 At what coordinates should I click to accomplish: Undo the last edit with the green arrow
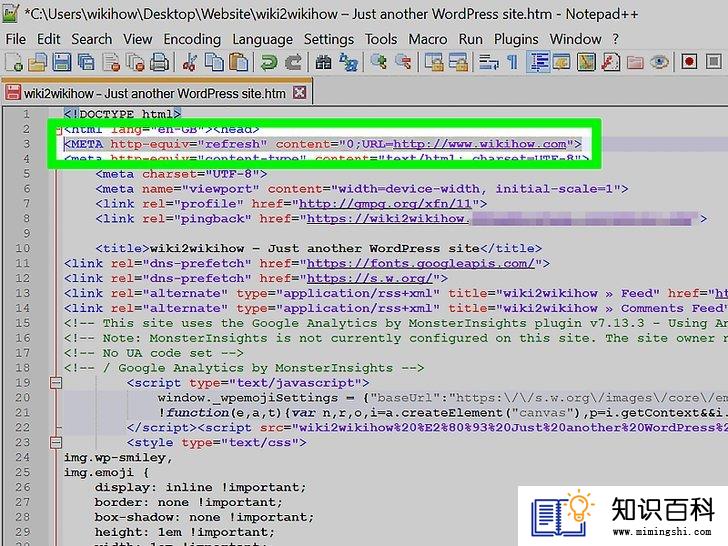click(x=268, y=62)
